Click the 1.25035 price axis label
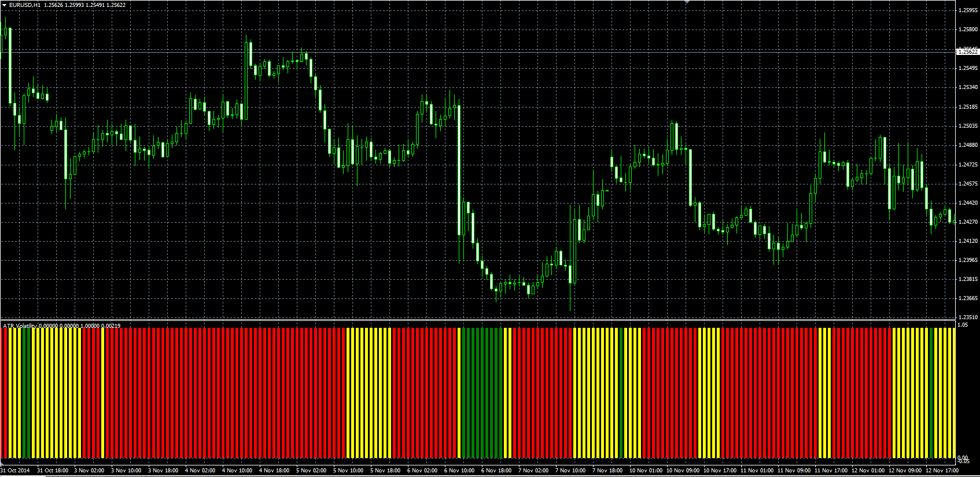 coord(968,126)
